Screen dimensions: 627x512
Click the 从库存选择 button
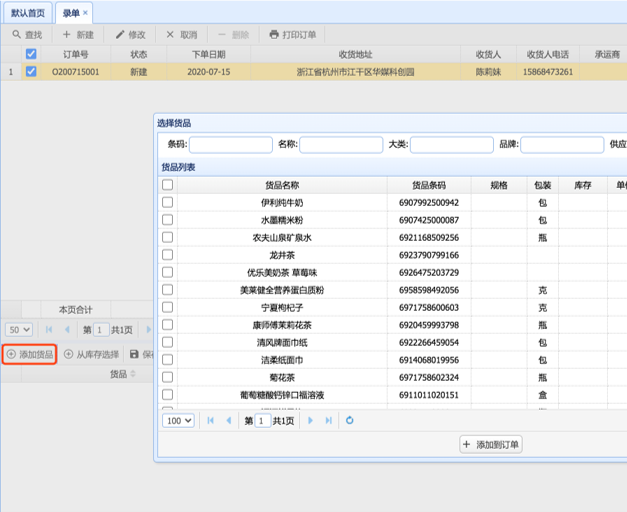(92, 354)
